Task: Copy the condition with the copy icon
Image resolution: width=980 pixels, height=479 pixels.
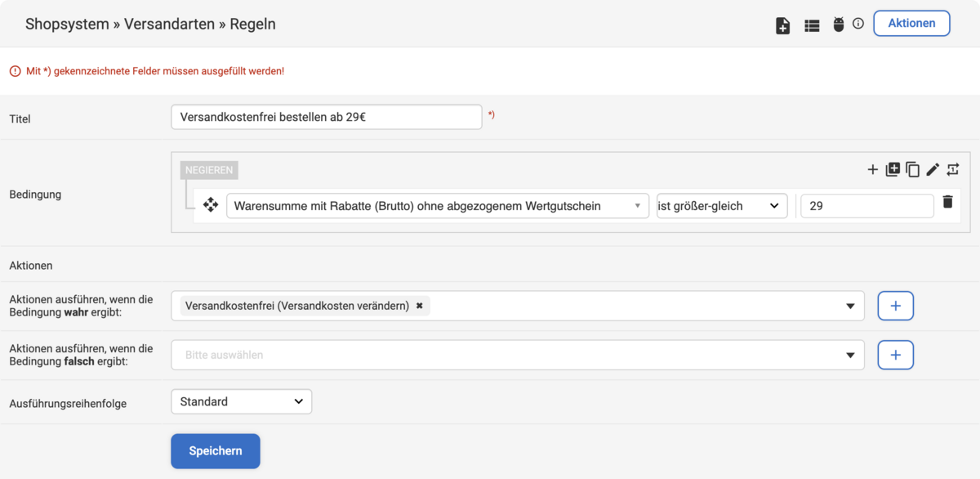Action: click(913, 170)
